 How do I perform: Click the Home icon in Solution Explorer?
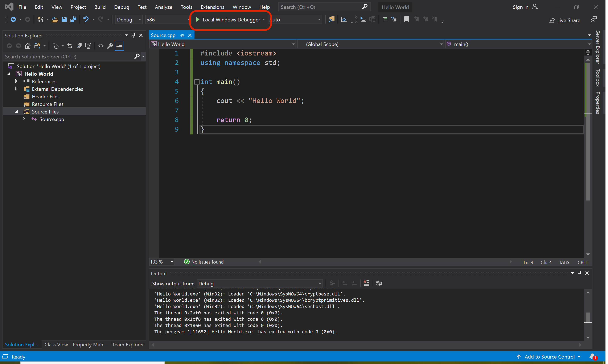click(28, 46)
